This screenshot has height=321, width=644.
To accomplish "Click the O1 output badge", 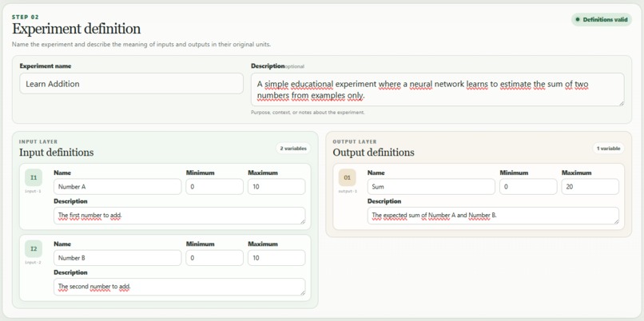I will [x=348, y=178].
